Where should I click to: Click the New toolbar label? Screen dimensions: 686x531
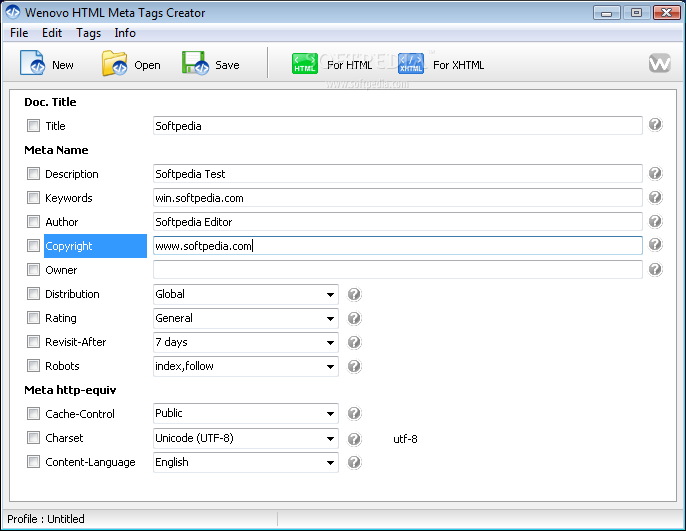(63, 65)
